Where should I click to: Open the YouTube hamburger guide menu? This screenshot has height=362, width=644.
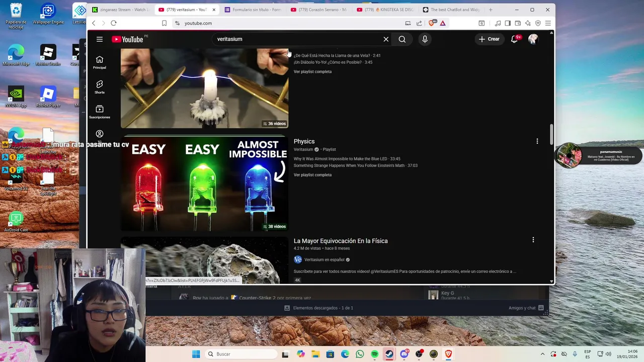coord(100,39)
